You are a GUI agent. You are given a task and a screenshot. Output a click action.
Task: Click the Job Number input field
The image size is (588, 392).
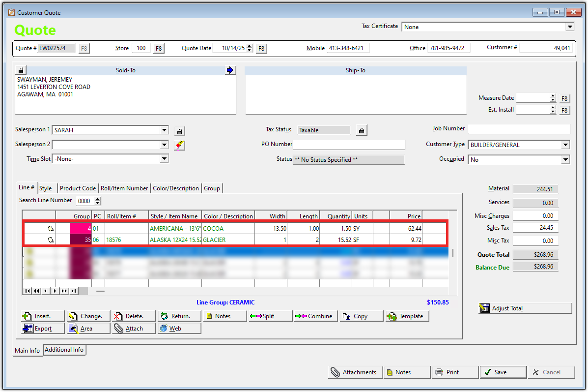click(519, 129)
